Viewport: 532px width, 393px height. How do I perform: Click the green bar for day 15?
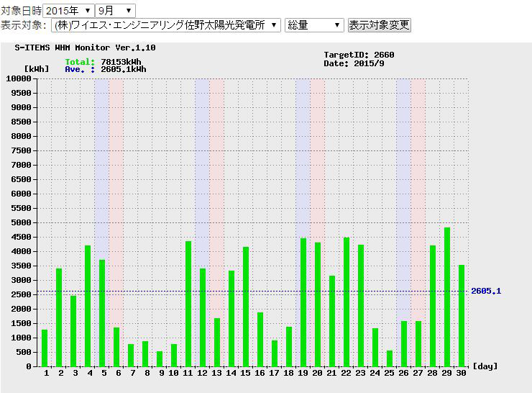coord(246,307)
